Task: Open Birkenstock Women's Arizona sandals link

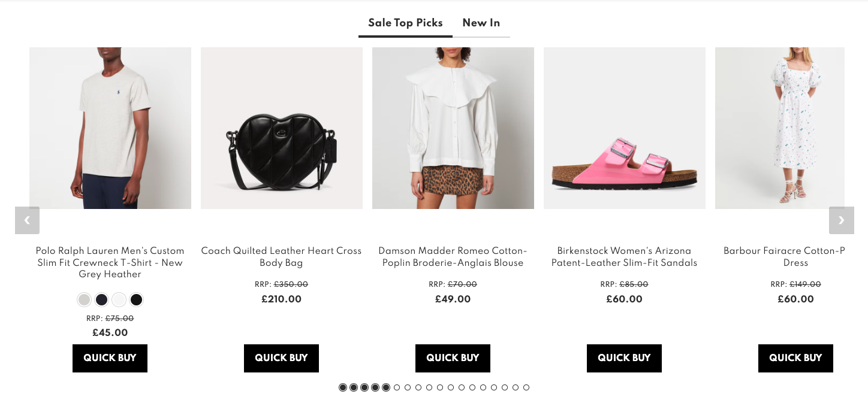Action: coord(624,257)
